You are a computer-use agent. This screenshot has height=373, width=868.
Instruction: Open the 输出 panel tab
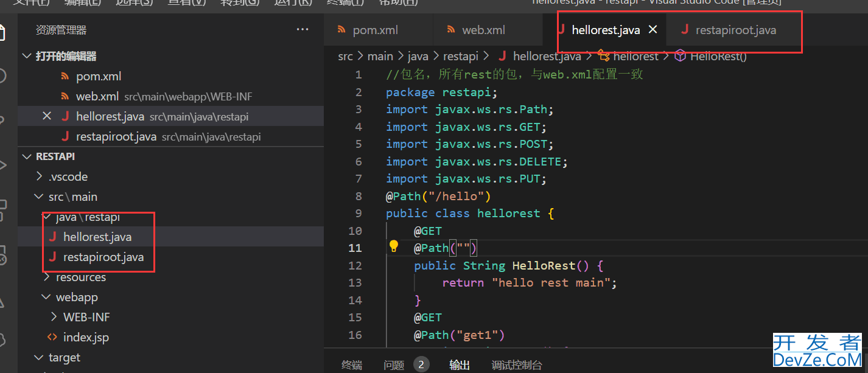(460, 364)
